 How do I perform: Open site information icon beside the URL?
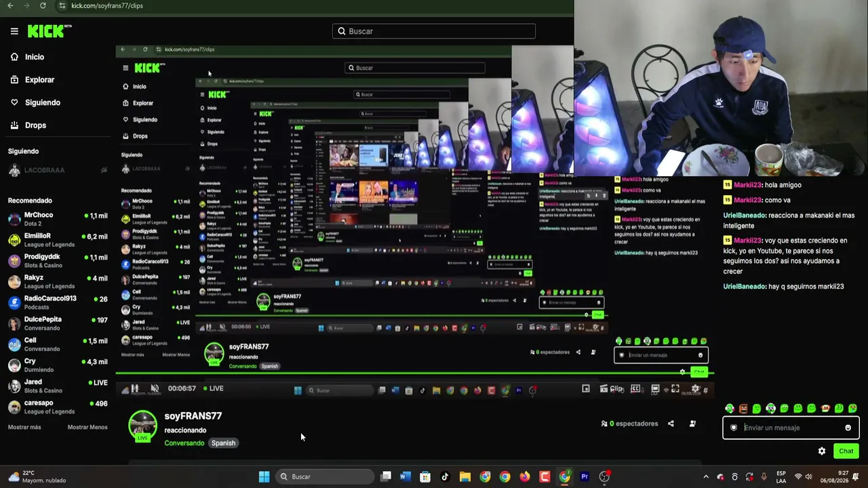pos(62,5)
